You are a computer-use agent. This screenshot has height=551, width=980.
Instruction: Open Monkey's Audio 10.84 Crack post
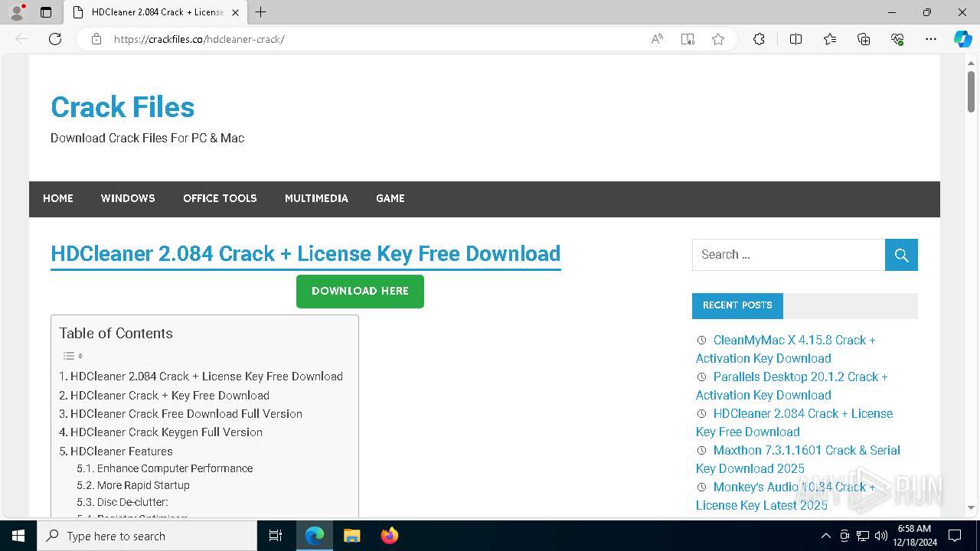click(786, 496)
